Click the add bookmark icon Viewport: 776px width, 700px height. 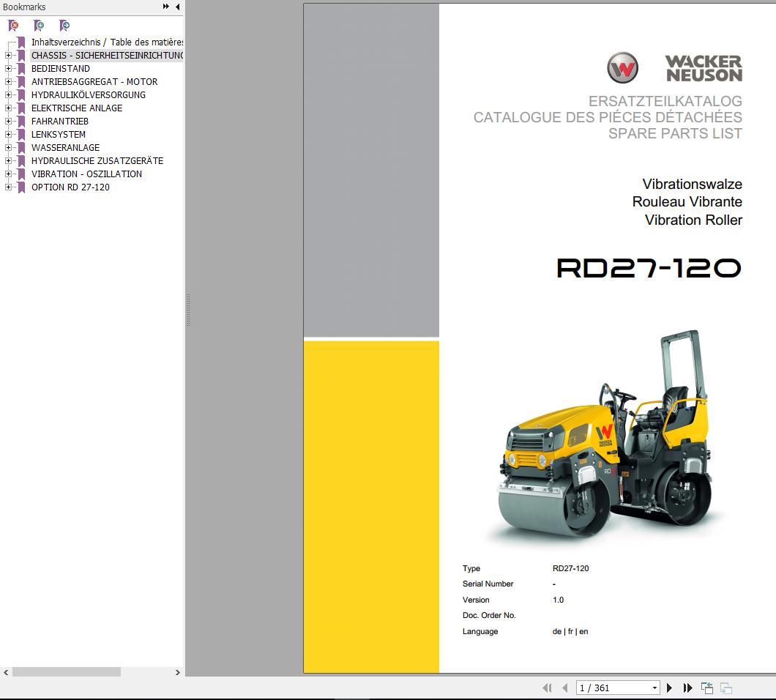click(x=39, y=25)
